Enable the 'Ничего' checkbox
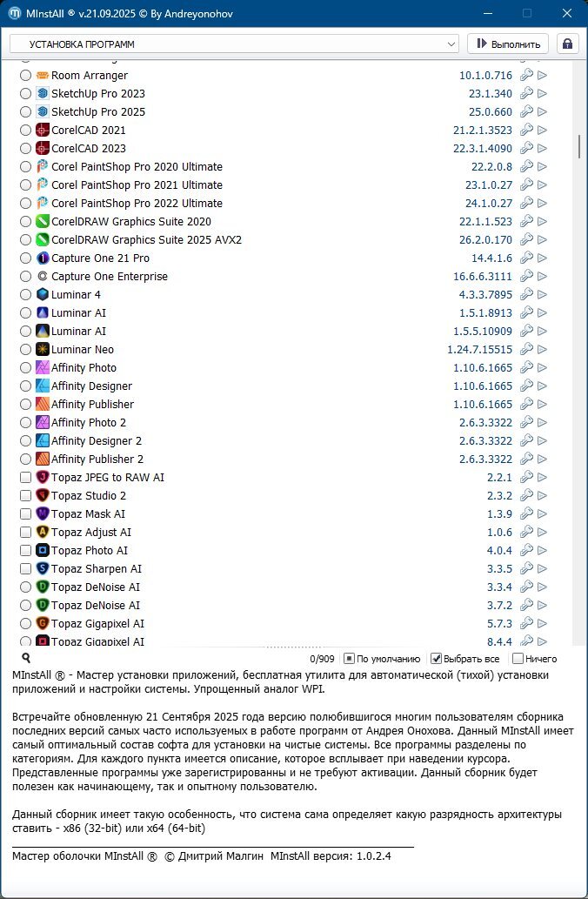588x899 pixels. tap(518, 659)
